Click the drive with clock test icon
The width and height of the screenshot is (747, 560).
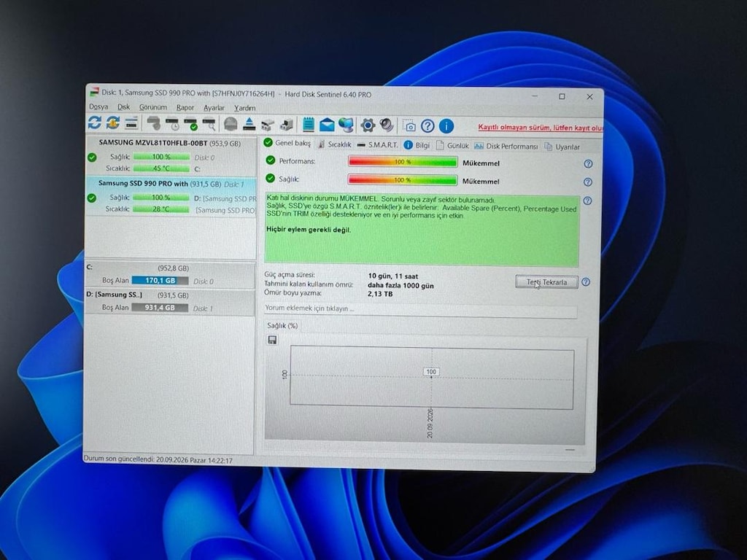click(x=173, y=124)
